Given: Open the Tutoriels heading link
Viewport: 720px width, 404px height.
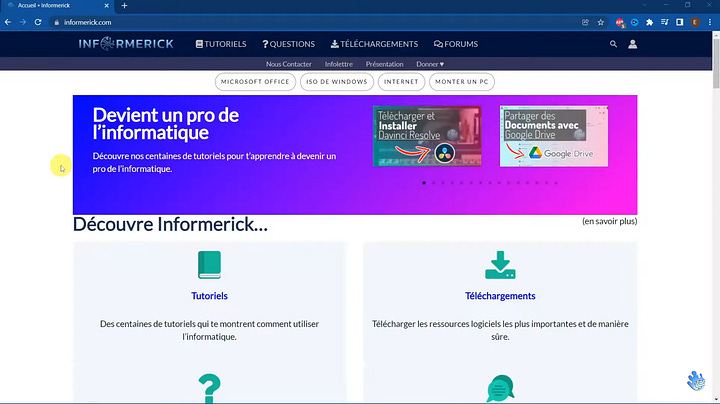Looking at the screenshot, I should (x=209, y=296).
